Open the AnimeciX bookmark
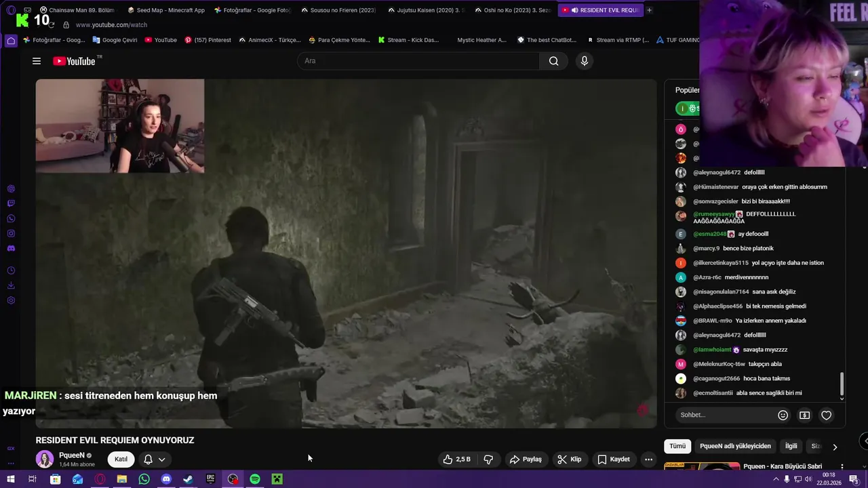 [x=269, y=40]
